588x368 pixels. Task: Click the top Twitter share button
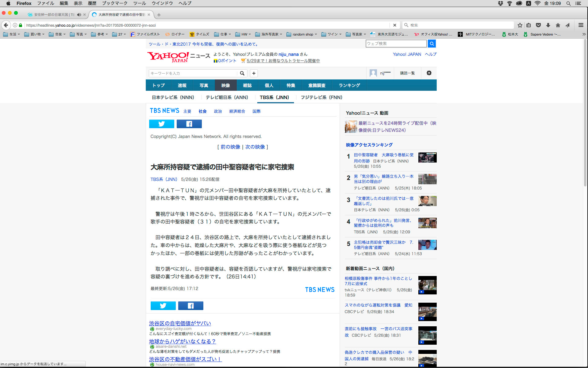coord(161,124)
